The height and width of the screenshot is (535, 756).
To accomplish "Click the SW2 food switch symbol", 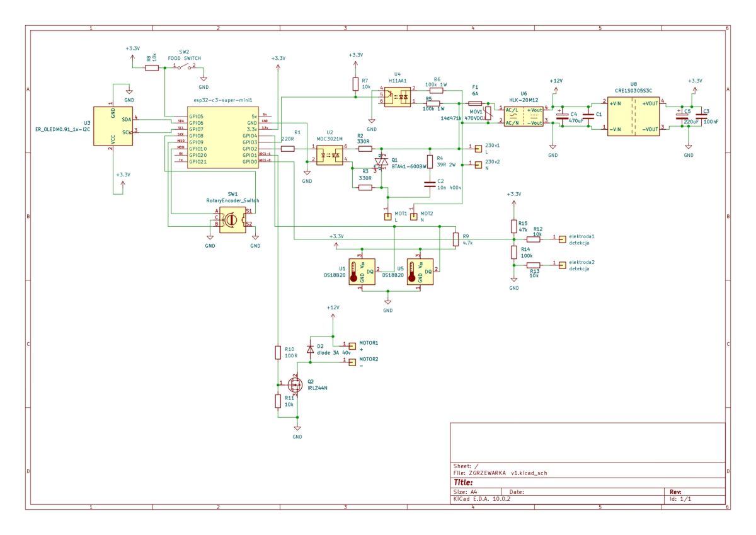I will point(184,66).
